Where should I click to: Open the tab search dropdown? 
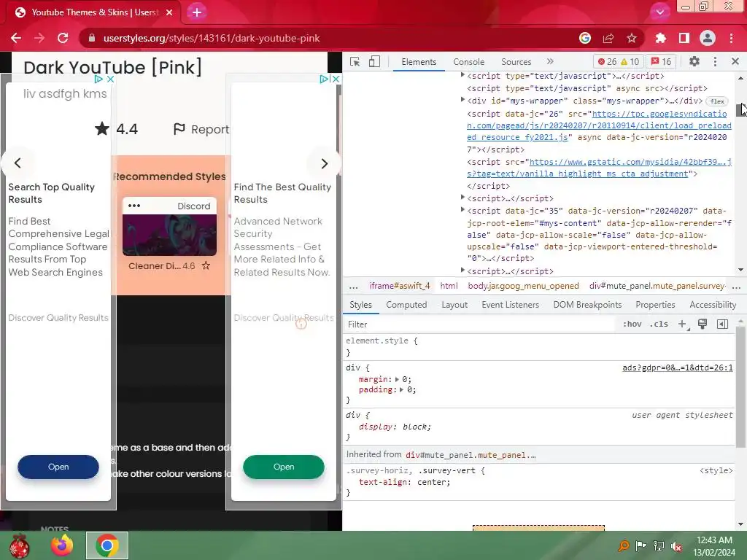pyautogui.click(x=659, y=12)
